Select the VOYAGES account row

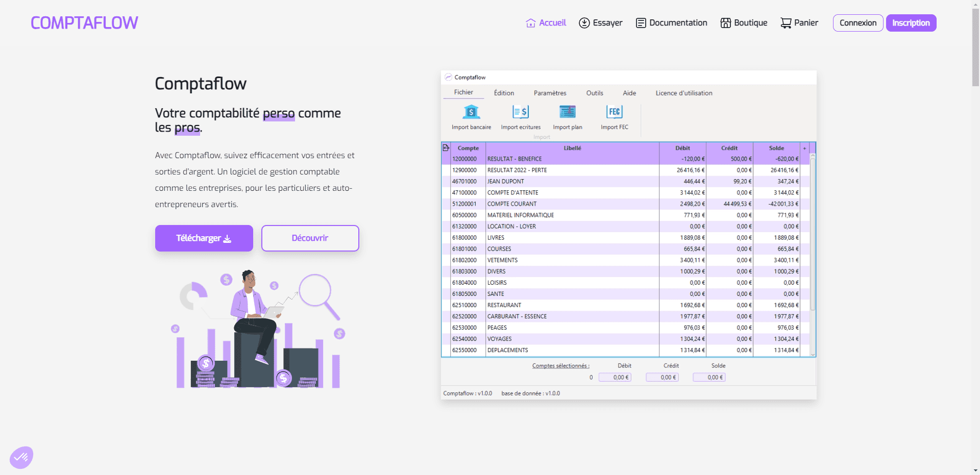pos(625,339)
